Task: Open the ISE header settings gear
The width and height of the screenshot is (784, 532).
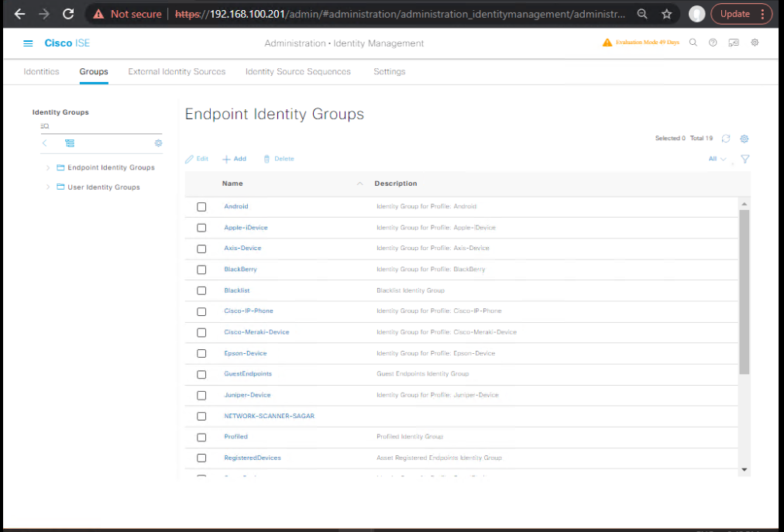Action: pyautogui.click(x=755, y=43)
